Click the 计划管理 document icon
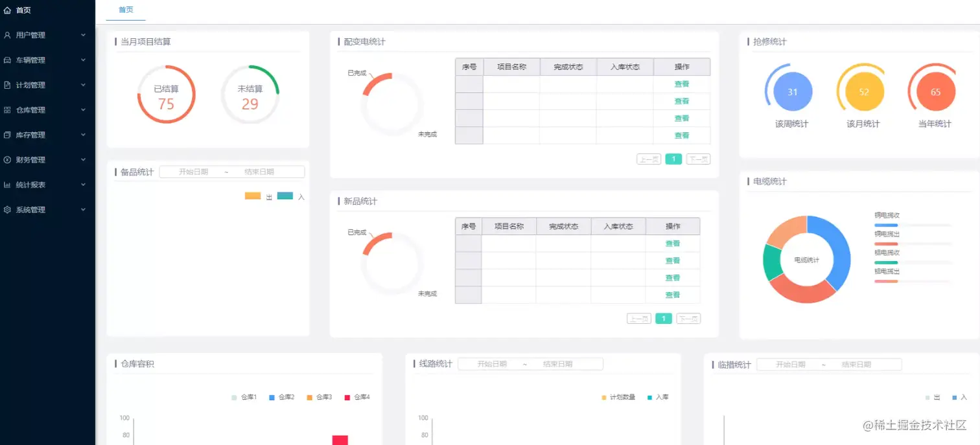Viewport: 980px width, 445px height. tap(7, 85)
